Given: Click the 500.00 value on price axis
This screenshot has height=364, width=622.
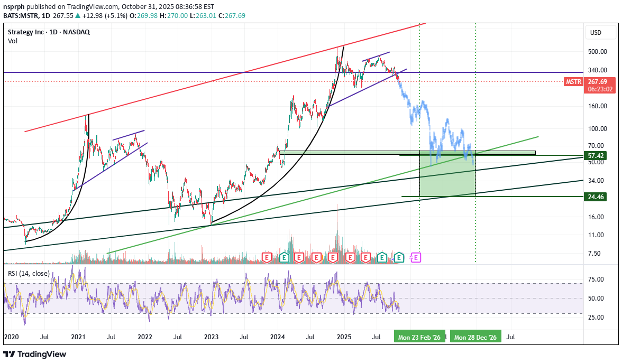Looking at the screenshot, I should pyautogui.click(x=596, y=51).
